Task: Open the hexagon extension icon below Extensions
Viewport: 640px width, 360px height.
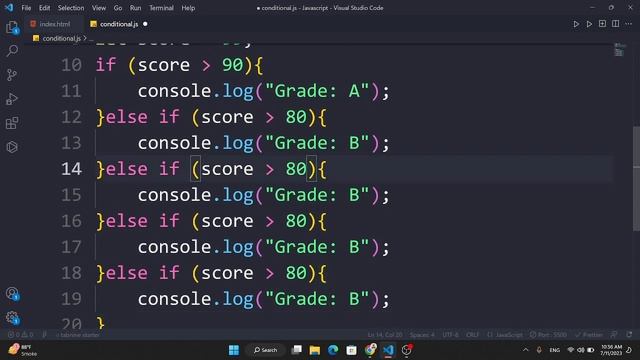Action: 12,147
